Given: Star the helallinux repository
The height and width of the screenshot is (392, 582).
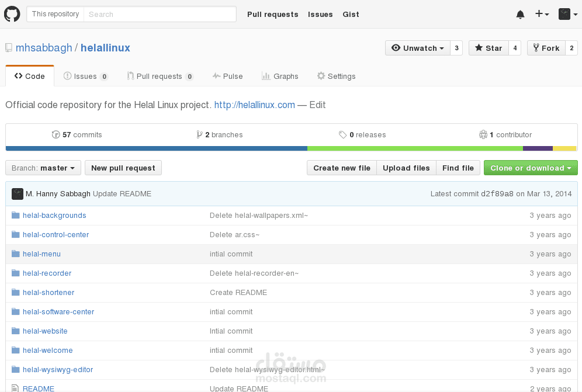Looking at the screenshot, I should 489,48.
